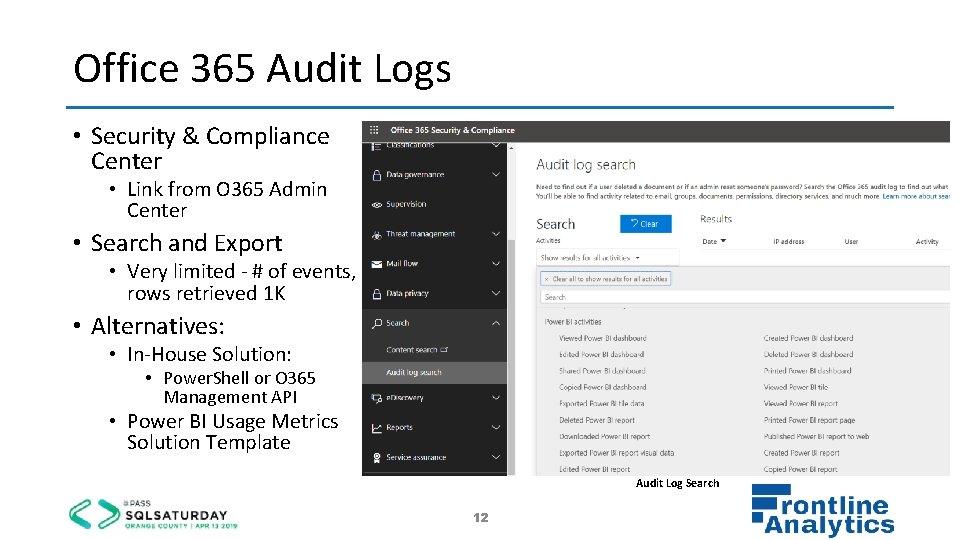Screen dimensions: 960x540
Task: Select 'Downloaded Power BI report' activity
Action: [x=604, y=437]
